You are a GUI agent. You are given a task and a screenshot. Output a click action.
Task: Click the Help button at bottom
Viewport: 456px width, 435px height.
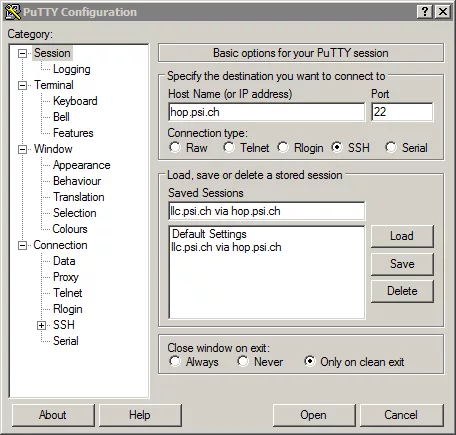140,415
